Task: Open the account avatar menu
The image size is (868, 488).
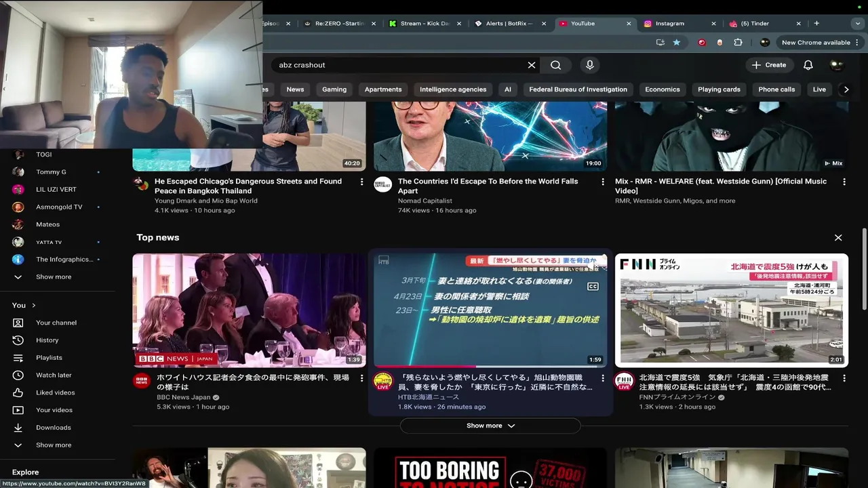Action: (837, 65)
